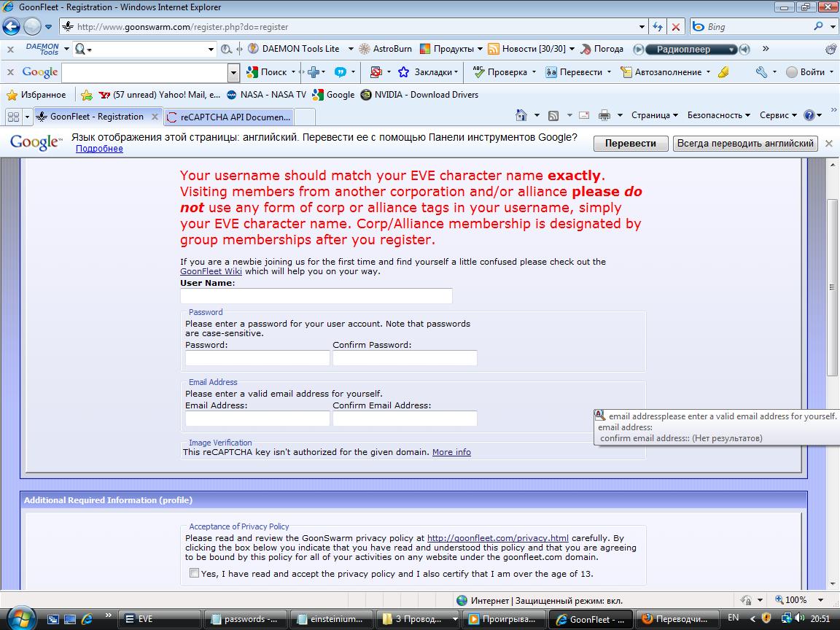Click the Радиоплеер volume speaker icon

pyautogui.click(x=744, y=50)
